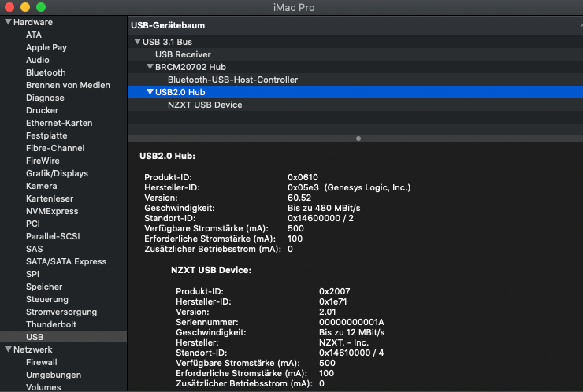This screenshot has height=392, width=583.
Task: Open Stromversorgung sidebar entry
Action: click(x=61, y=312)
